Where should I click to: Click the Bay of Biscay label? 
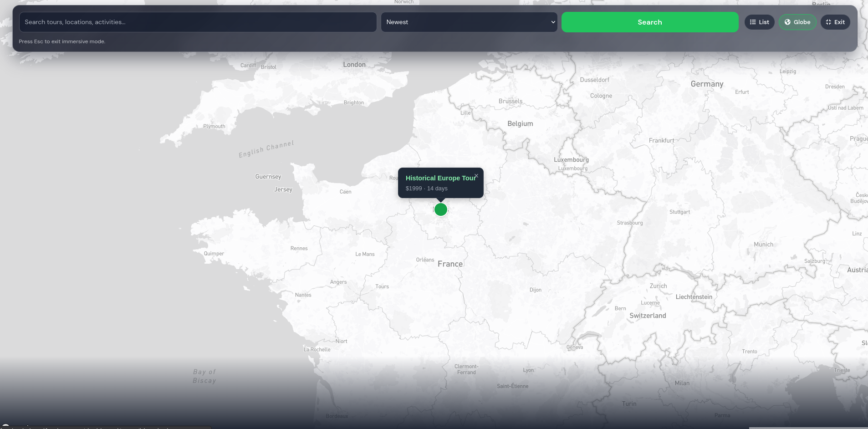(x=204, y=376)
